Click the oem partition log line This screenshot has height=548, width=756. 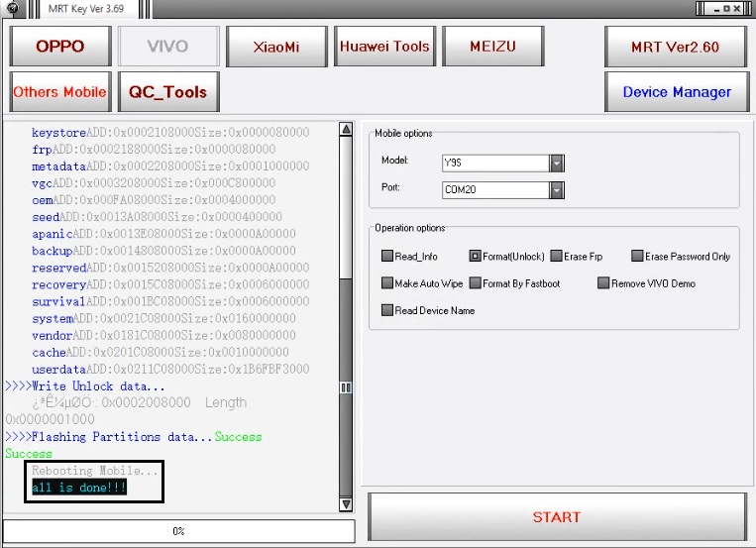point(154,200)
